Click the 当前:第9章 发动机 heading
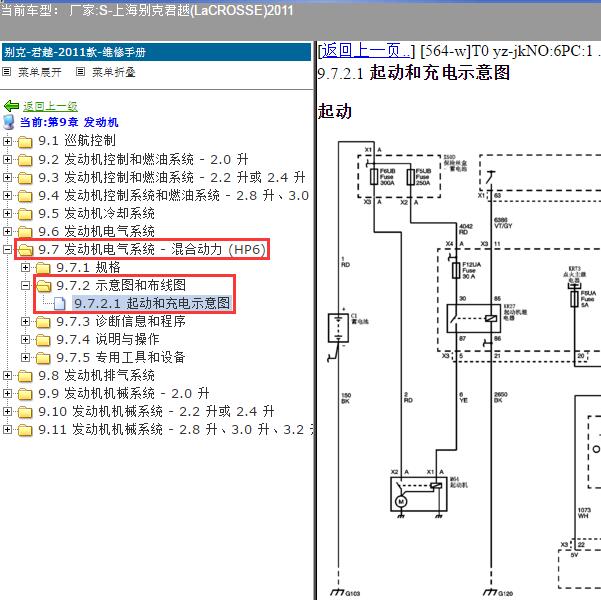The width and height of the screenshot is (601, 600). coord(69,122)
